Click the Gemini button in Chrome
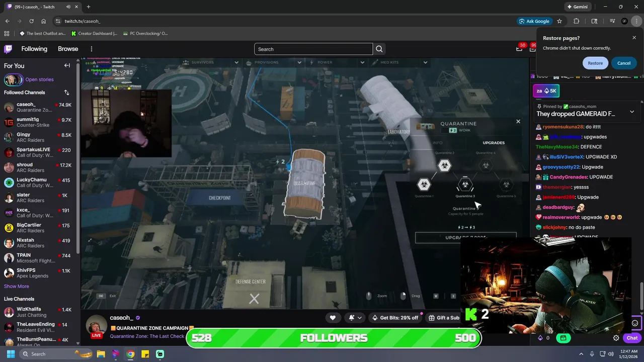The width and height of the screenshot is (644, 362). click(x=579, y=7)
